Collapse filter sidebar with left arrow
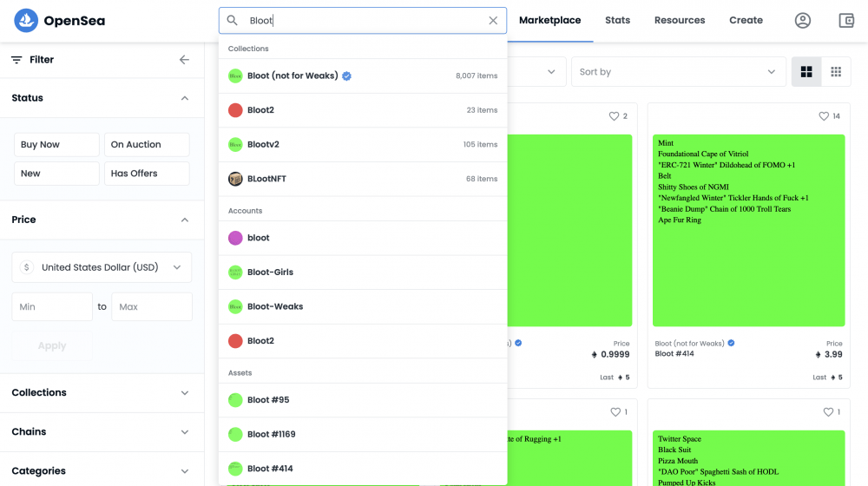This screenshot has width=868, height=486. pyautogui.click(x=184, y=60)
